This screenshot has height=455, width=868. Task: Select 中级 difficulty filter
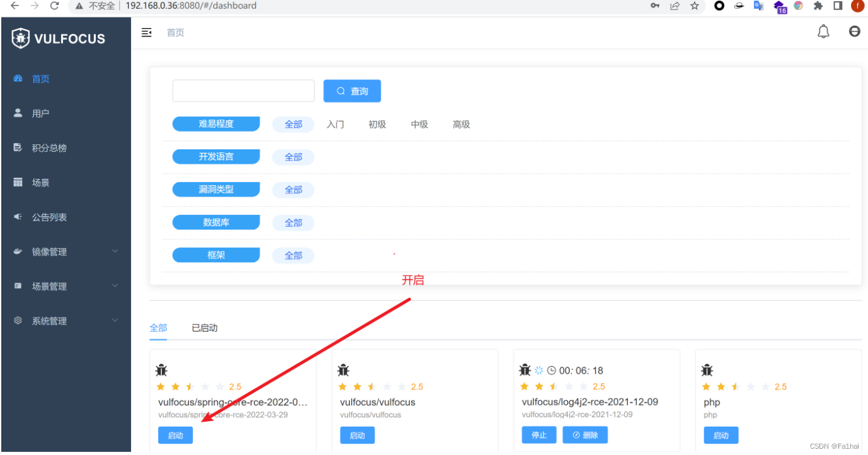click(x=419, y=124)
